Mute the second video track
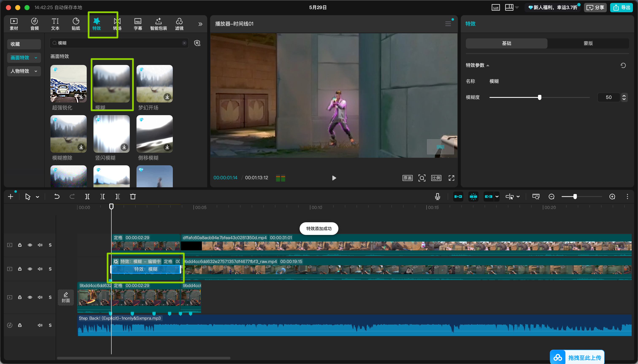 click(x=40, y=269)
